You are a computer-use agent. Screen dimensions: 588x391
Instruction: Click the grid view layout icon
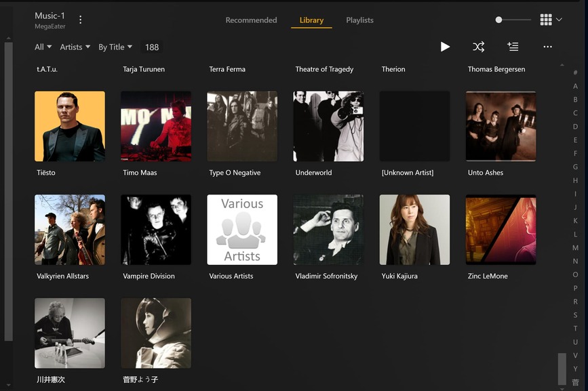546,20
